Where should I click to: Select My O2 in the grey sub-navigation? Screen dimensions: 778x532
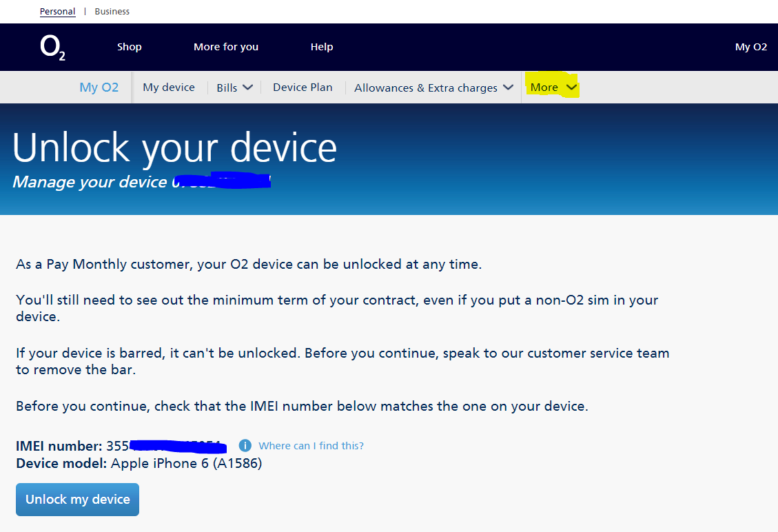click(99, 88)
